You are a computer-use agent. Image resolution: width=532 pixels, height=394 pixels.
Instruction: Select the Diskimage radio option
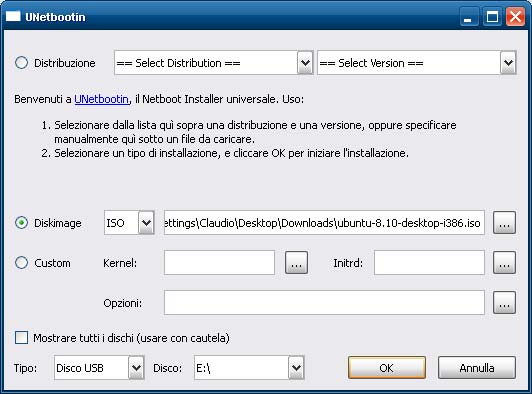[21, 223]
